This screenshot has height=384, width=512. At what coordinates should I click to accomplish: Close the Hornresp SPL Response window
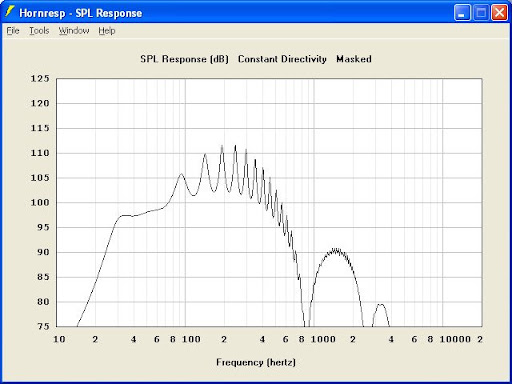pos(499,13)
